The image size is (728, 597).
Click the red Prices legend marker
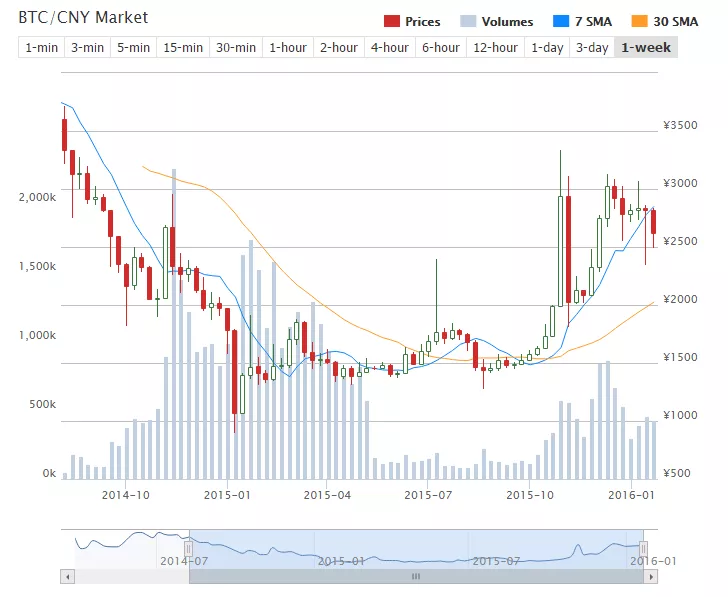(391, 21)
